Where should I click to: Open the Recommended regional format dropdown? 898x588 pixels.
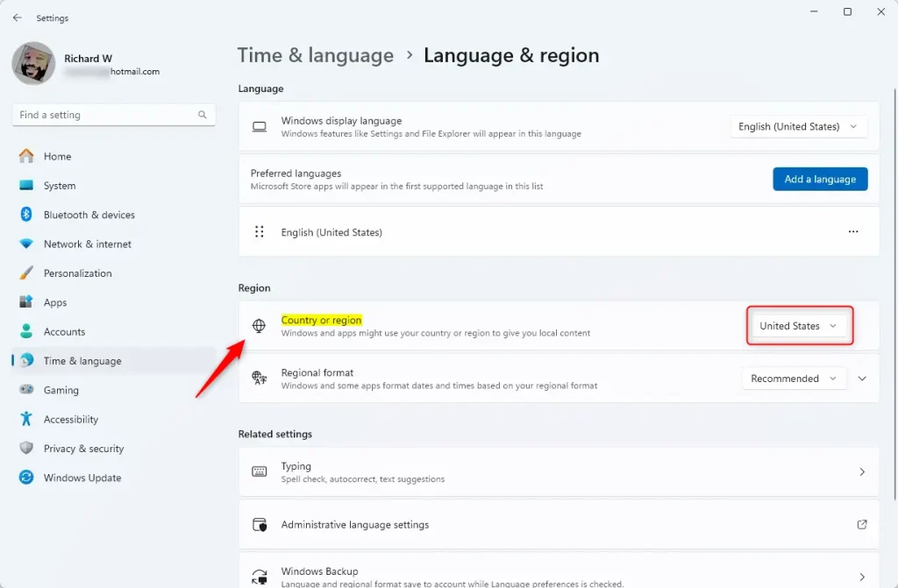(x=795, y=379)
